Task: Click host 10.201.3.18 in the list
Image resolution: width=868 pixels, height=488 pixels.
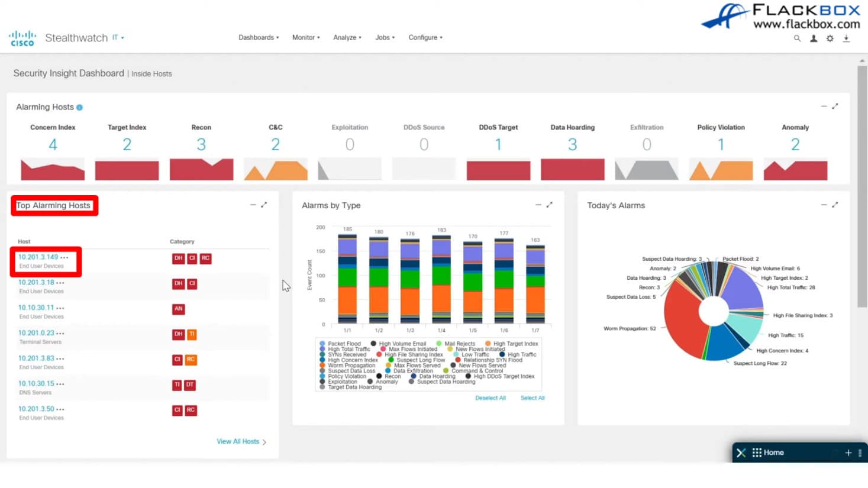Action: pyautogui.click(x=36, y=283)
